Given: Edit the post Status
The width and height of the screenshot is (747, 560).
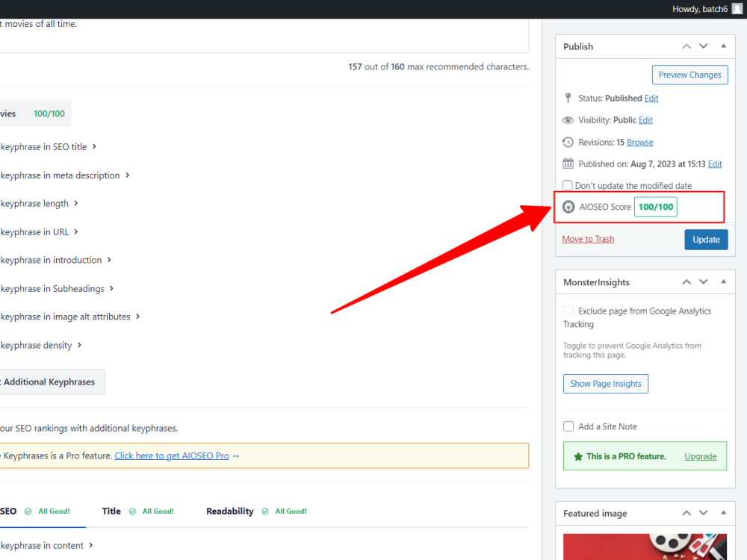Looking at the screenshot, I should pyautogui.click(x=651, y=98).
